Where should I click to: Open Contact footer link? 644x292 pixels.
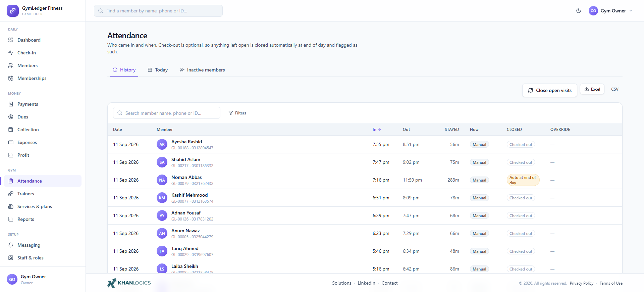click(389, 283)
